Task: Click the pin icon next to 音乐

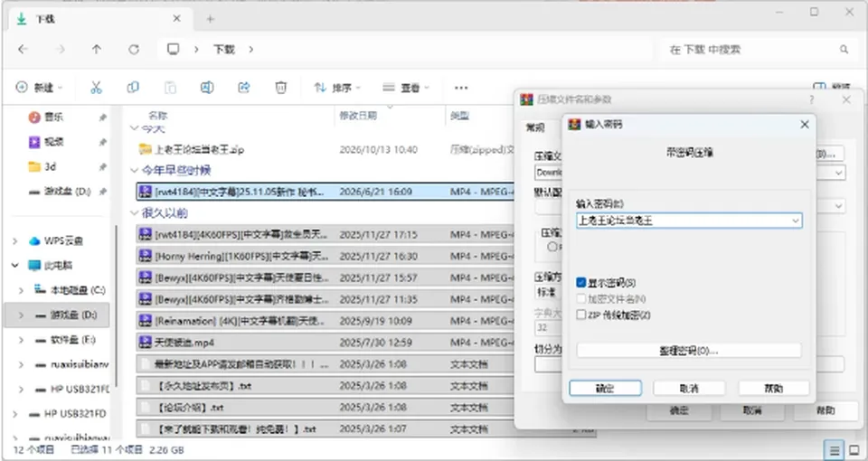Action: (102, 118)
